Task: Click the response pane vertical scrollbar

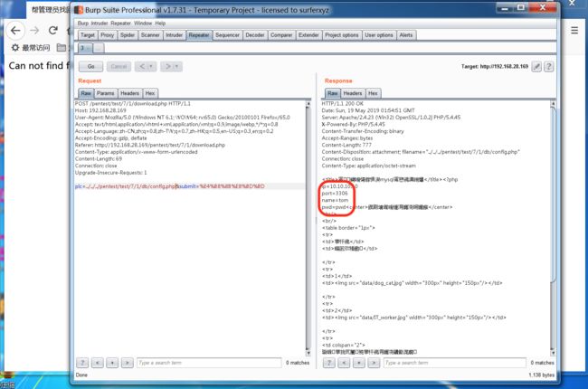Action: (553, 228)
